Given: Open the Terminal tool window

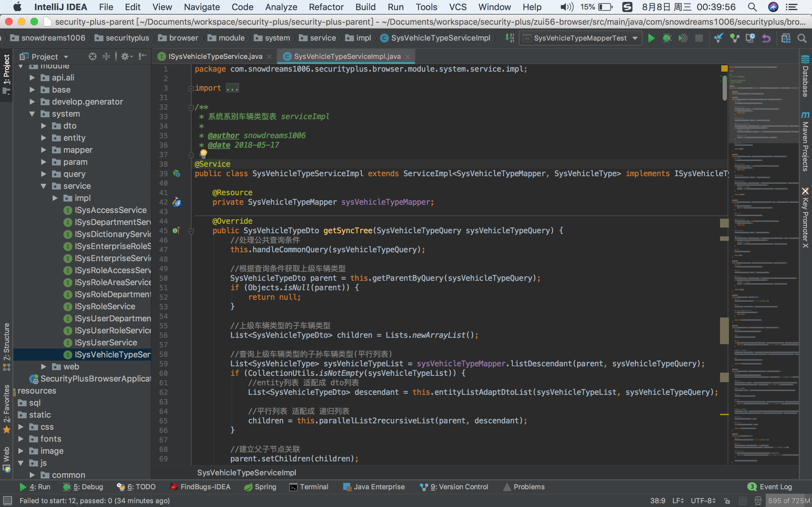Looking at the screenshot, I should 309,487.
